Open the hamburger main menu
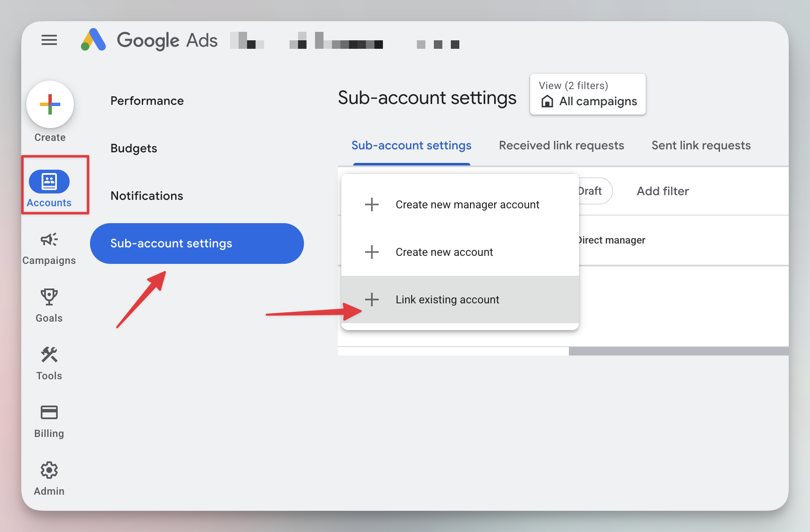 click(49, 40)
